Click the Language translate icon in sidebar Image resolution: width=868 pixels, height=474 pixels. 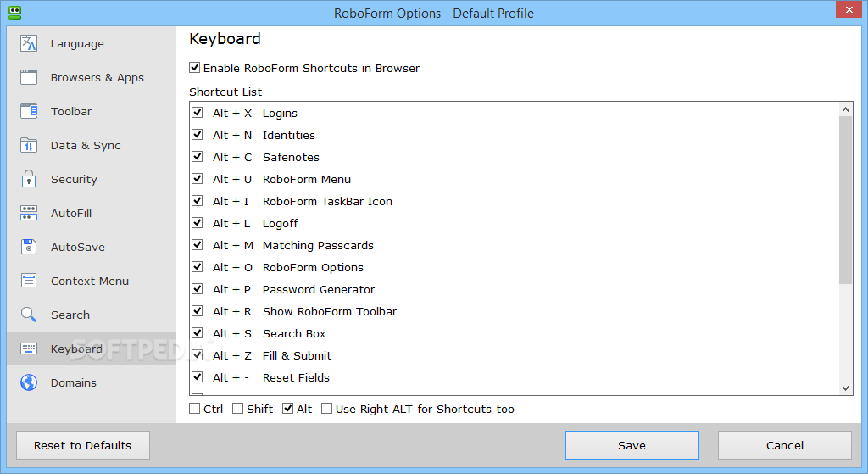(x=29, y=43)
